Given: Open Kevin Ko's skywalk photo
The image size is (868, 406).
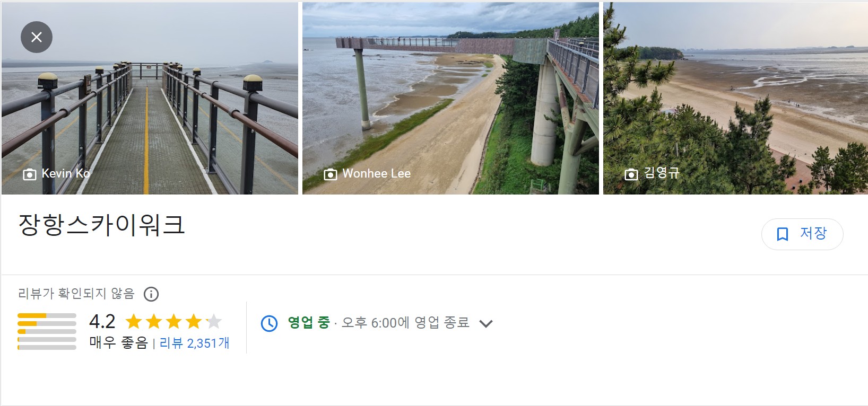Looking at the screenshot, I should pos(149,98).
